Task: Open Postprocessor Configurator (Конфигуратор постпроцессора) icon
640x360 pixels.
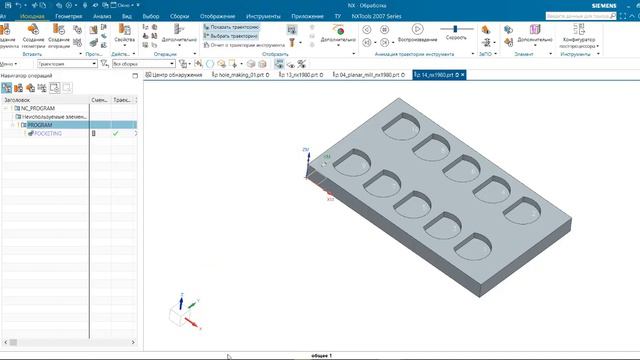Action: [x=579, y=29]
